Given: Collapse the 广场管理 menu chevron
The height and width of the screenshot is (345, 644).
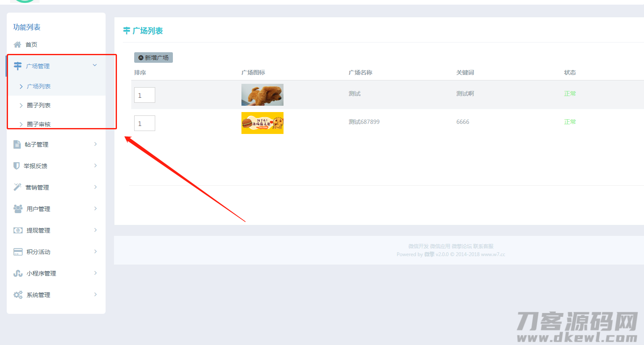Looking at the screenshot, I should coord(95,65).
